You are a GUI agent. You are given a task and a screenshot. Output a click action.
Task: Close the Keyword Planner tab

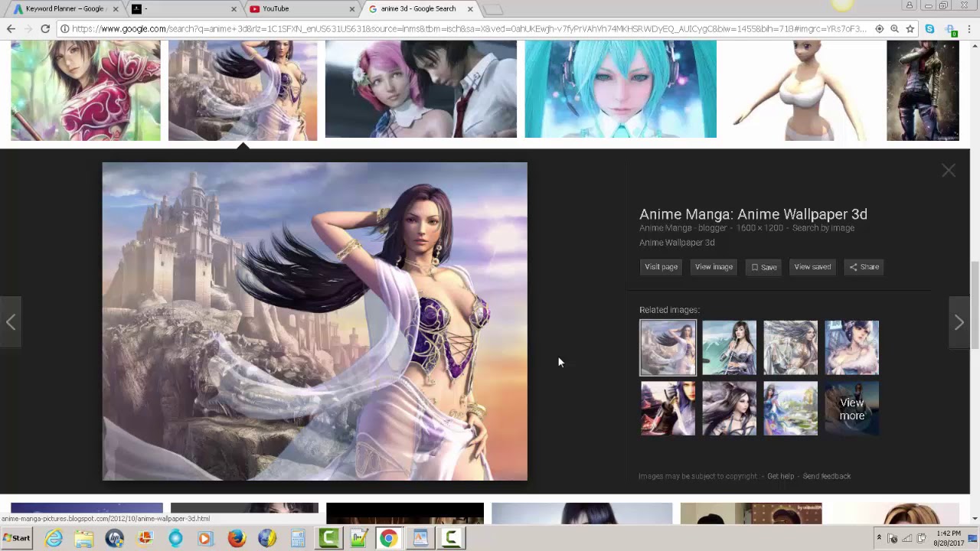click(116, 9)
